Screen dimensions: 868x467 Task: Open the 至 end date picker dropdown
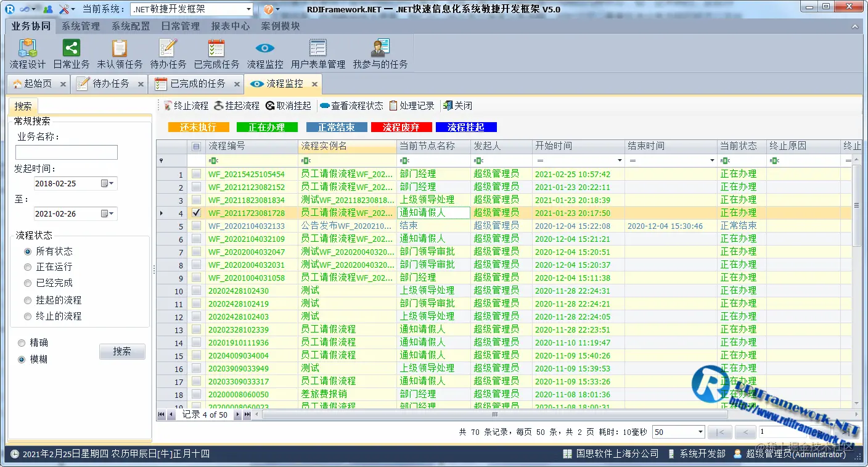pos(112,213)
